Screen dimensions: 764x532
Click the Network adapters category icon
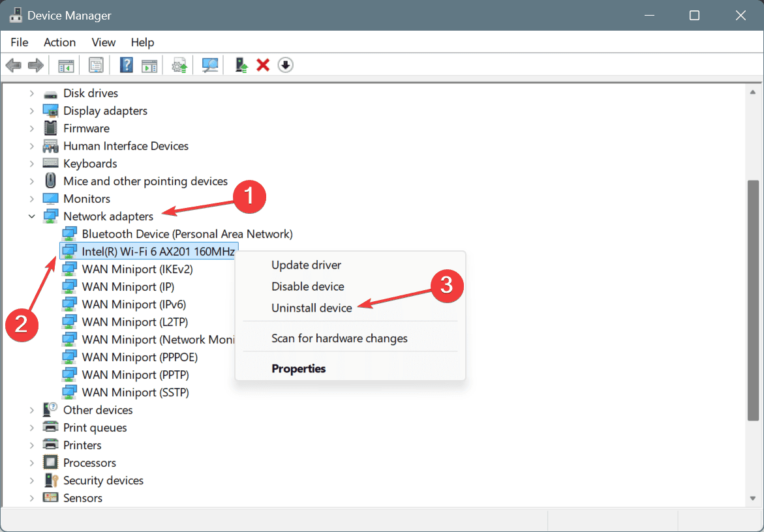point(51,216)
